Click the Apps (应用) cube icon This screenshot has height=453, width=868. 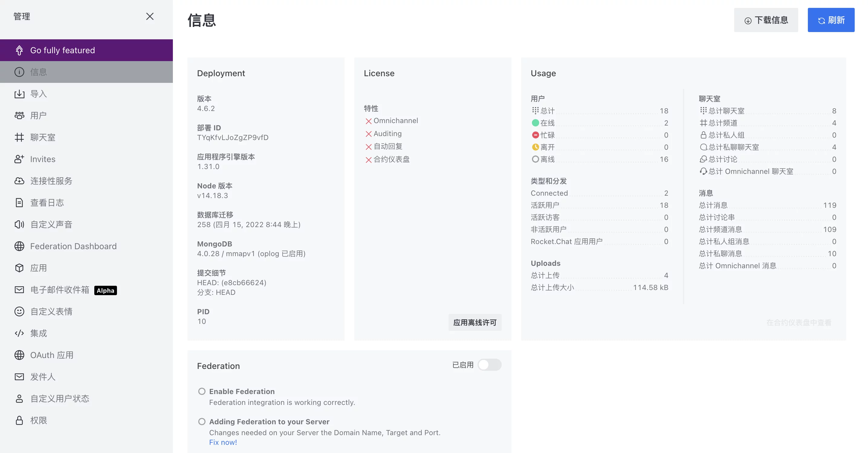[19, 268]
